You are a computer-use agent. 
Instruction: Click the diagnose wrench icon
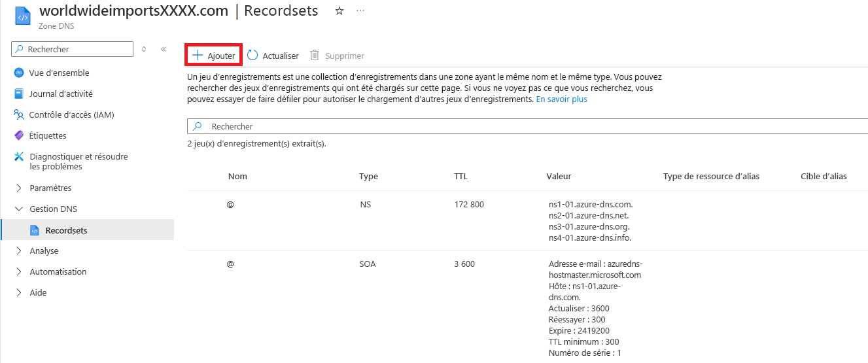[19, 156]
